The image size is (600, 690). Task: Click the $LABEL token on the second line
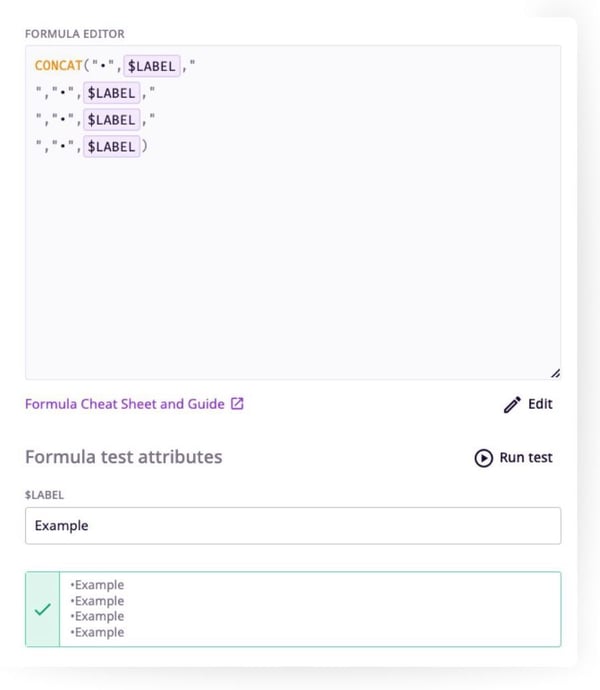click(x=111, y=93)
